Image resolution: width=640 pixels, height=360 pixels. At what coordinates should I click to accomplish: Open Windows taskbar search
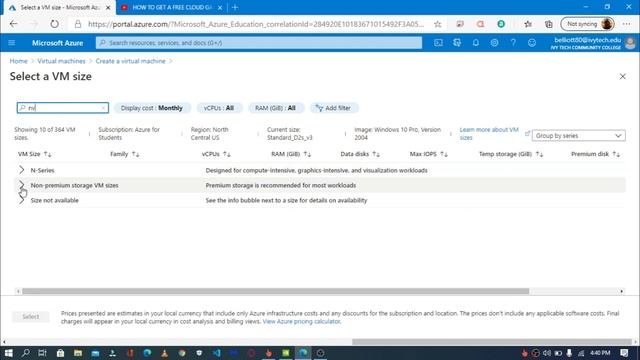coord(25,353)
